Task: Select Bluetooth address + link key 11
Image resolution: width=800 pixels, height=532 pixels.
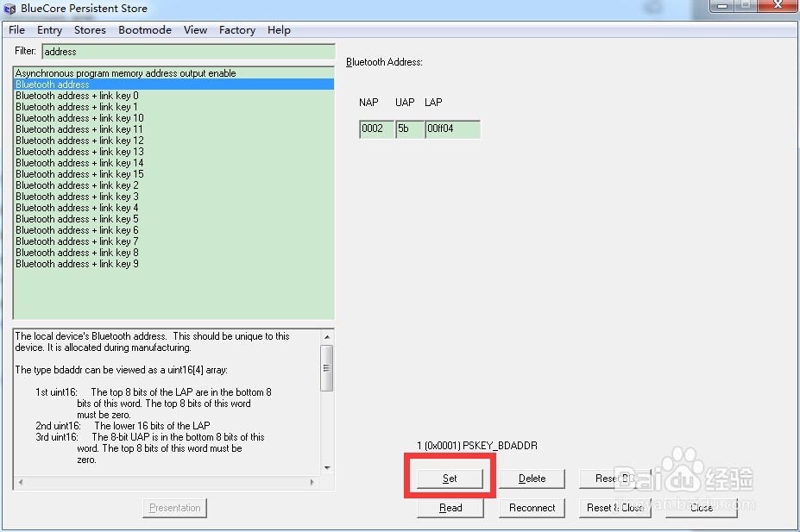Action: (173, 129)
